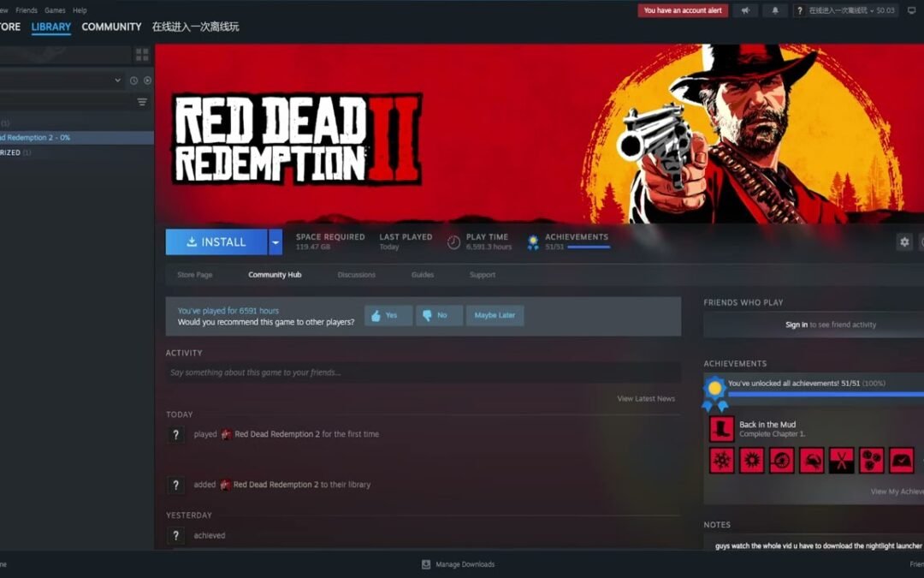Viewport: 924px width, 578px height.
Task: Click the ready-to-play filter icon in sidebar
Action: (x=147, y=80)
